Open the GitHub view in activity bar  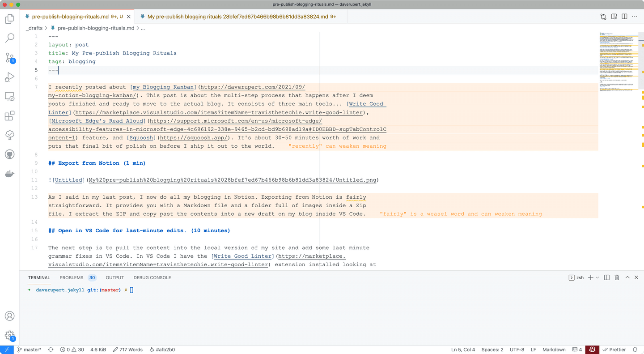[10, 154]
